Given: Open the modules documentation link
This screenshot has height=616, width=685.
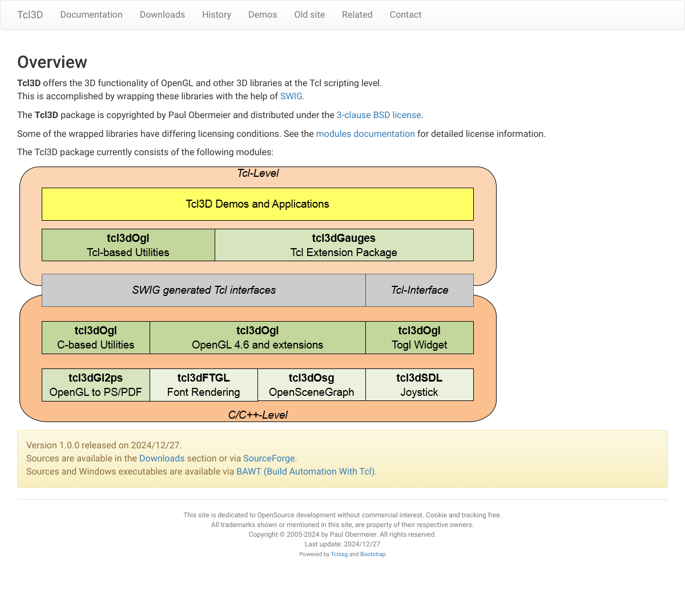Looking at the screenshot, I should [x=365, y=134].
